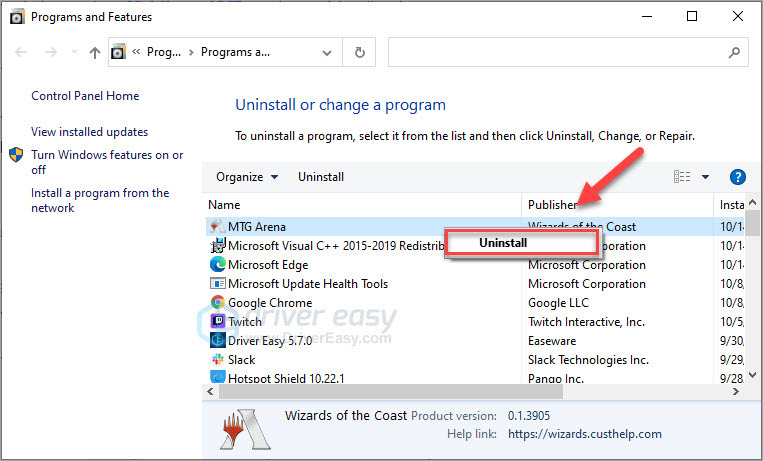
Task: Open the "Programs a..." breadcrumb segment
Action: click(235, 52)
